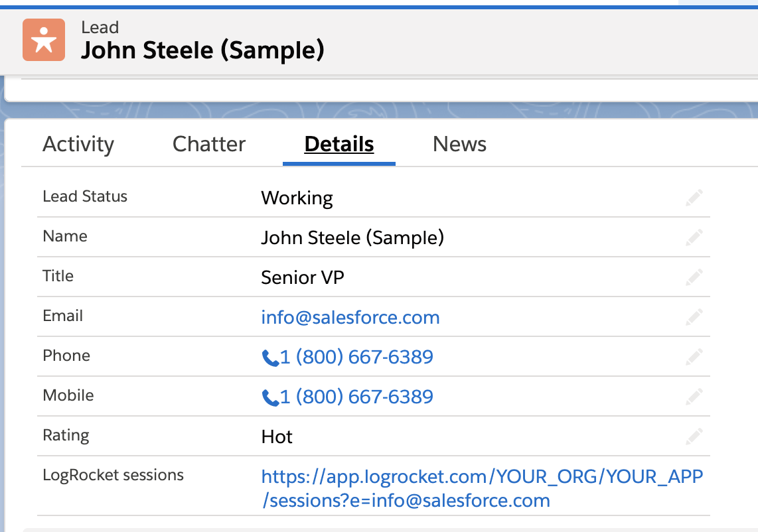Go to the News tab
The image size is (758, 532).
click(x=459, y=144)
